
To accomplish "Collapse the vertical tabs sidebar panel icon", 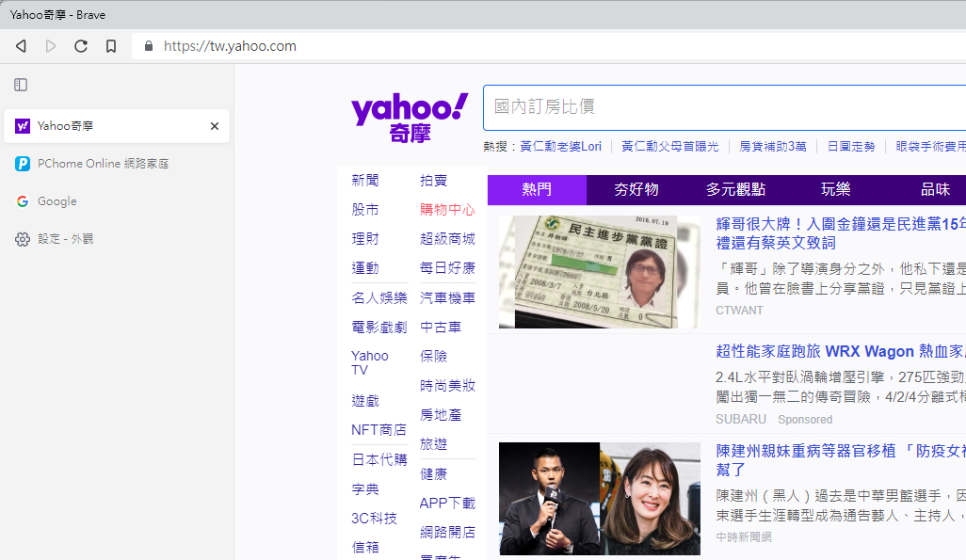I will click(21, 85).
